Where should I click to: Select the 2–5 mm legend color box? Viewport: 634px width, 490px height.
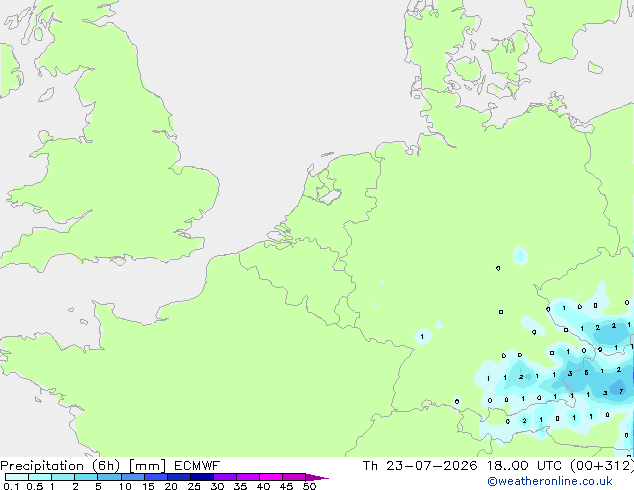[x=86, y=477]
